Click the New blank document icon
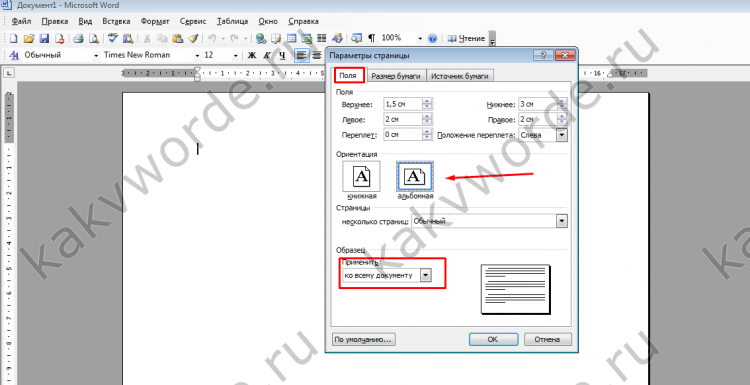This screenshot has width=750, height=385. pyautogui.click(x=13, y=38)
